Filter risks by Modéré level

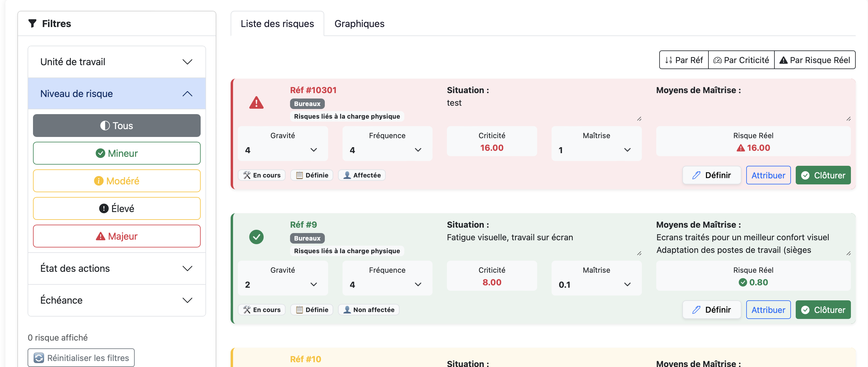117,181
